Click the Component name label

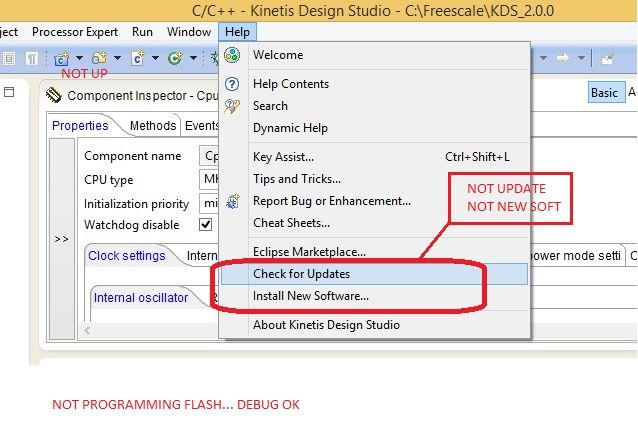[x=133, y=156]
